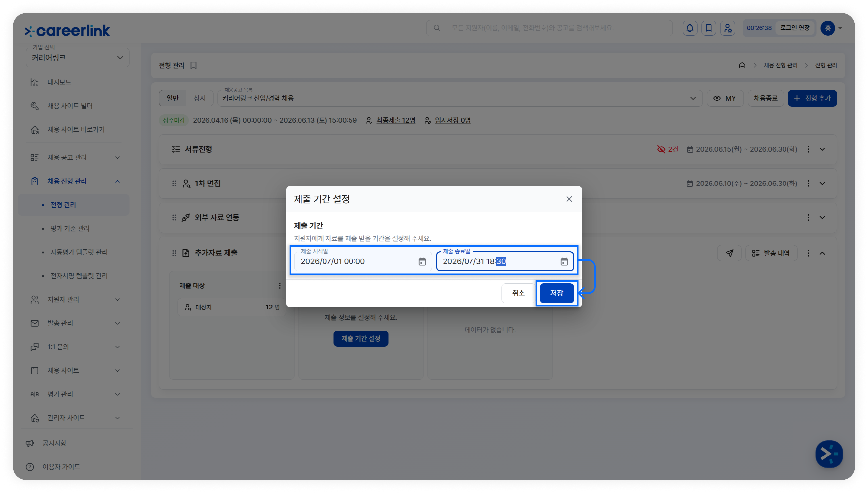Toggle the MY view button
868x493 pixels.
click(725, 98)
